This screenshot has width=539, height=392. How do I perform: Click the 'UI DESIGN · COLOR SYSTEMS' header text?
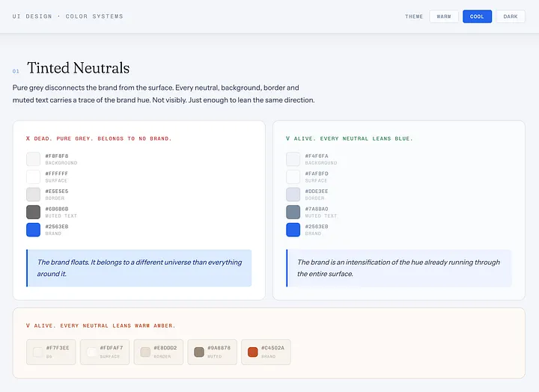67,16
